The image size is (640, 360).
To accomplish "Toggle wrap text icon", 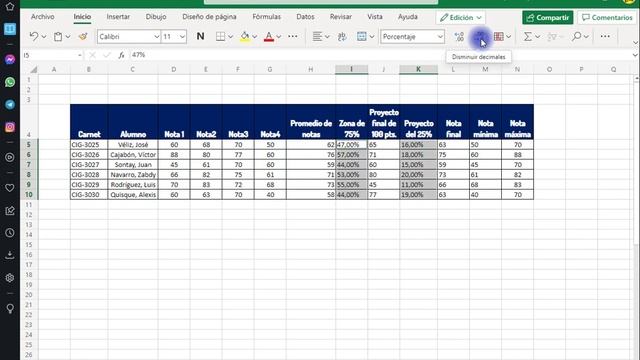I will [342, 36].
